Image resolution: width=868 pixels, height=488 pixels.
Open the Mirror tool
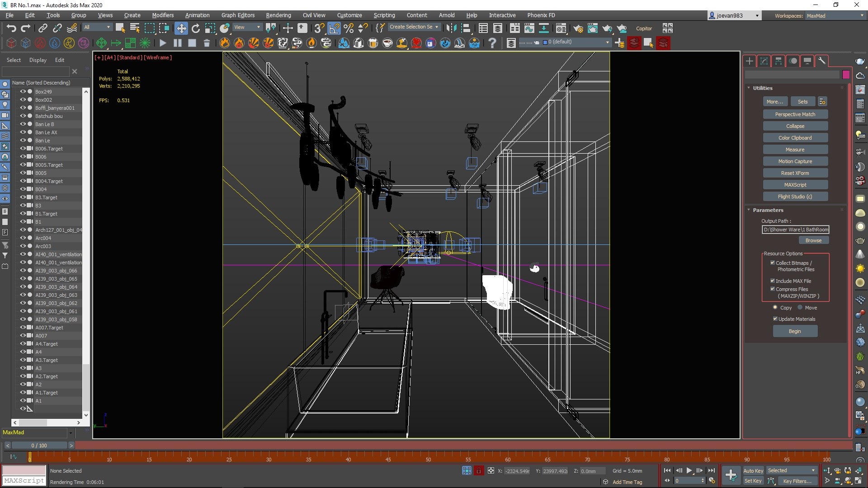click(x=451, y=28)
